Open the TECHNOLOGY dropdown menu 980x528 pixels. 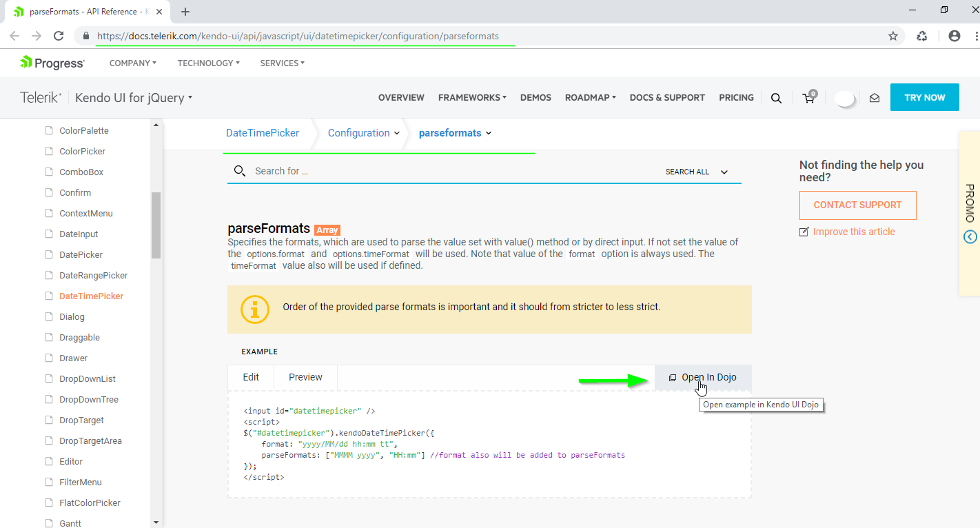tap(209, 63)
